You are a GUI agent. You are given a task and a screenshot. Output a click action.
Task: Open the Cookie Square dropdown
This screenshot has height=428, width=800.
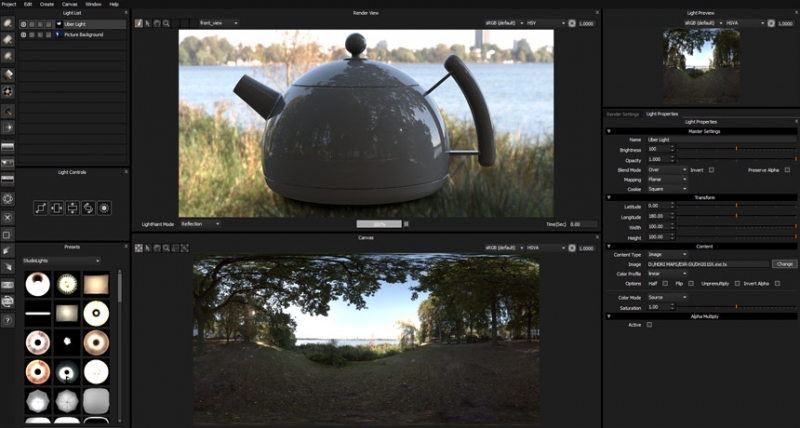(667, 189)
